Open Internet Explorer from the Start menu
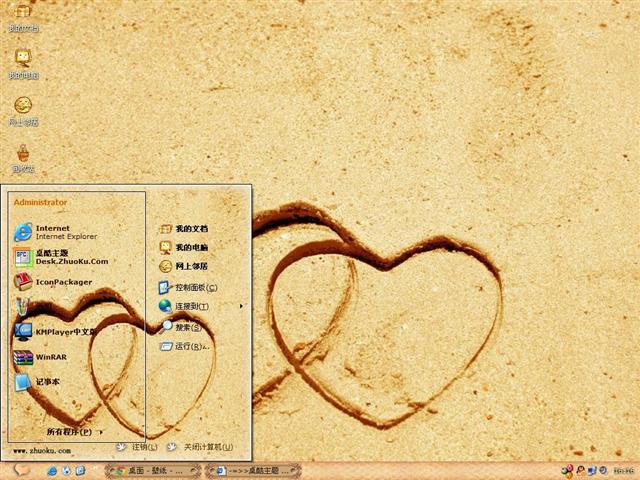Viewport: 640px width, 480px height. click(x=60, y=232)
